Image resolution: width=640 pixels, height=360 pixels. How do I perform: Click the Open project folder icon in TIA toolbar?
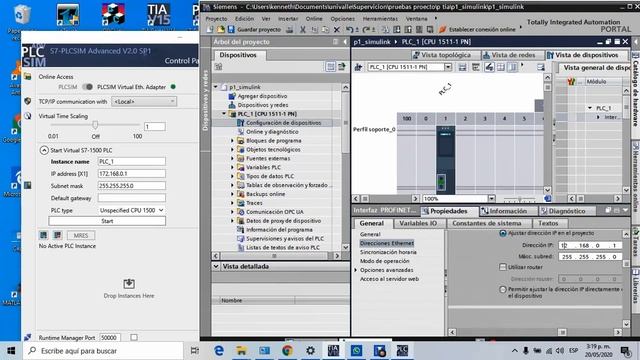[x=221, y=29]
